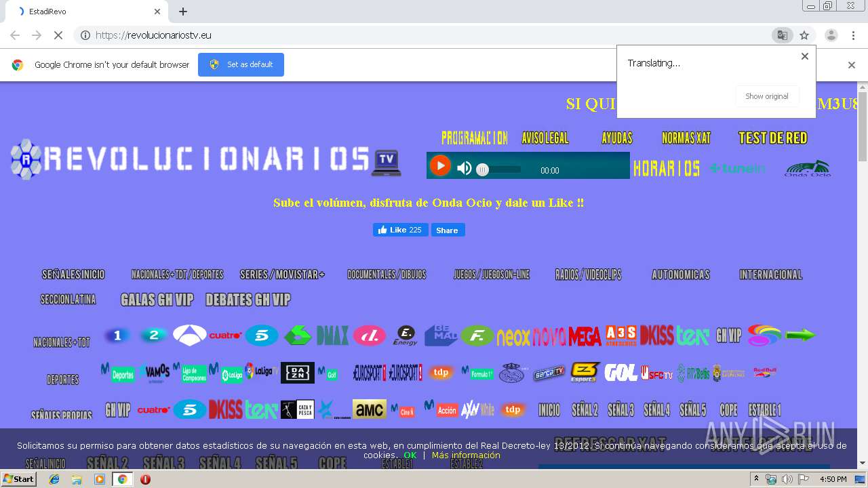Run the TEST DE RED link
Viewport: 868px width, 488px height.
[x=773, y=138]
